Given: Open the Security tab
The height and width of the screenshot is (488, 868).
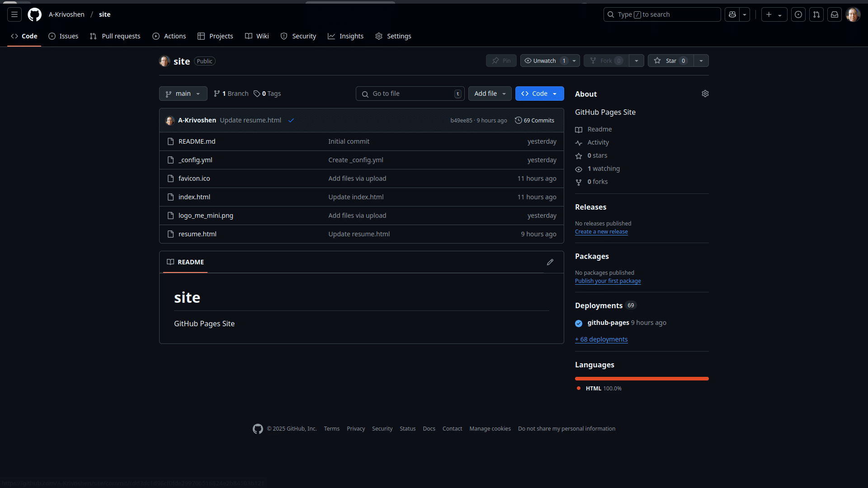Looking at the screenshot, I should pyautogui.click(x=298, y=36).
